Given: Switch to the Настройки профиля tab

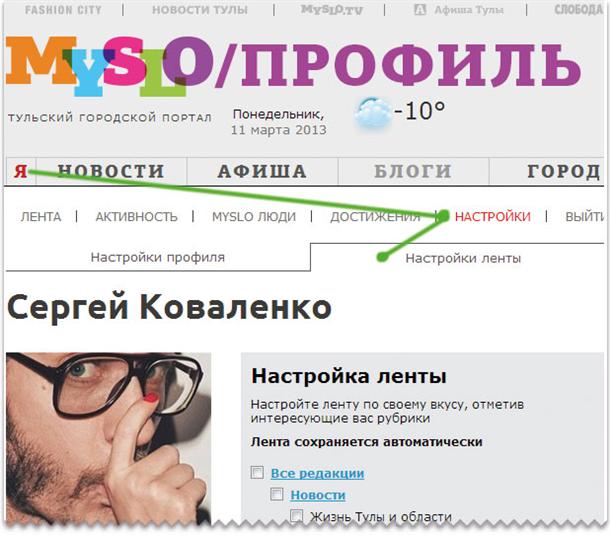Looking at the screenshot, I should [x=158, y=257].
